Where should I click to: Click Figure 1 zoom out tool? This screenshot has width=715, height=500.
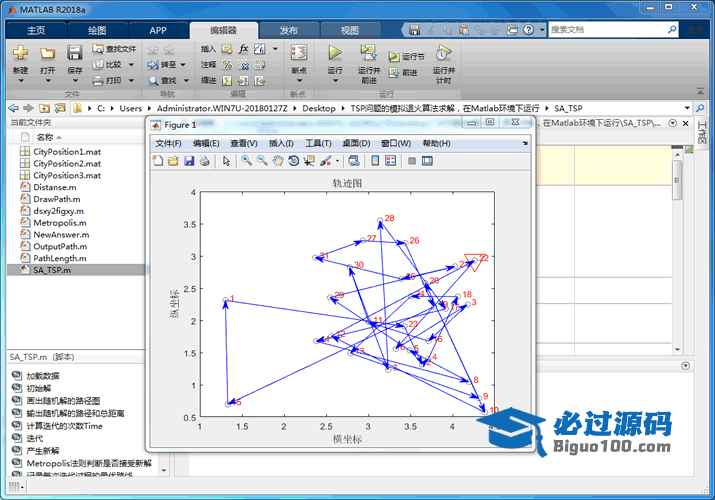262,161
